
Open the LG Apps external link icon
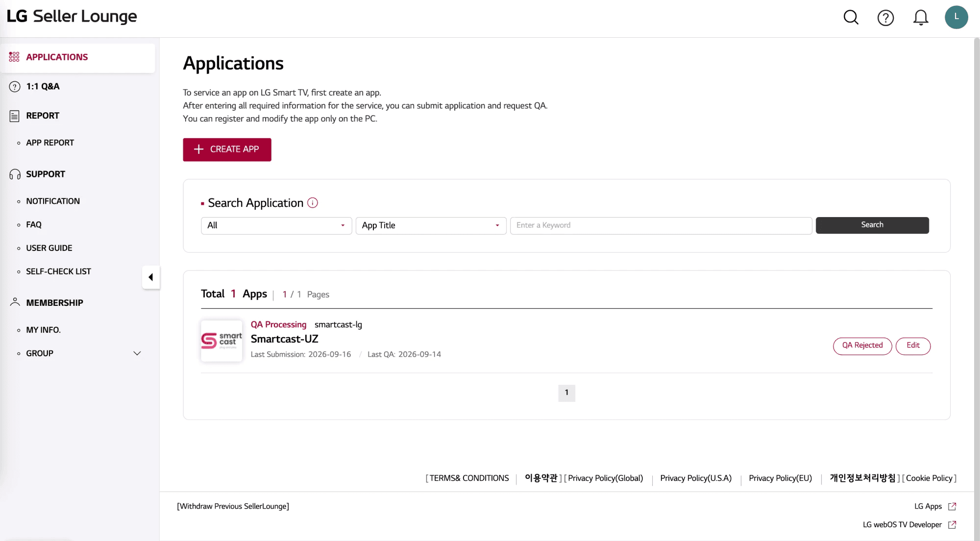tap(952, 506)
